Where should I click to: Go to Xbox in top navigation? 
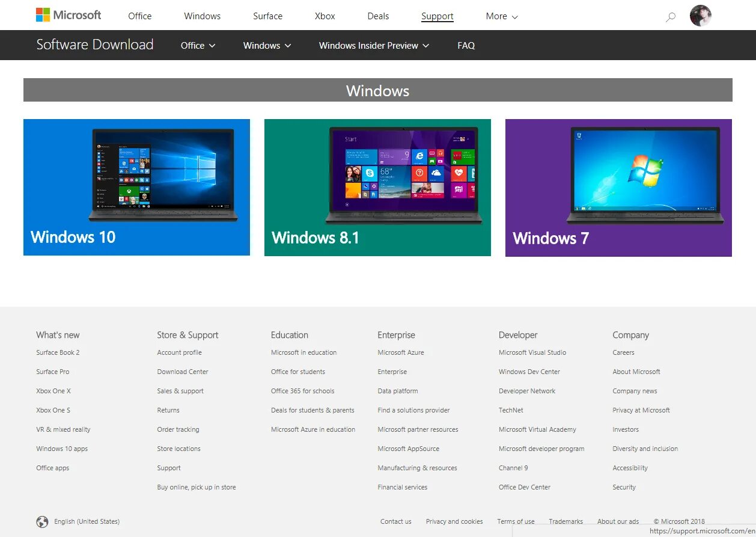pos(325,16)
